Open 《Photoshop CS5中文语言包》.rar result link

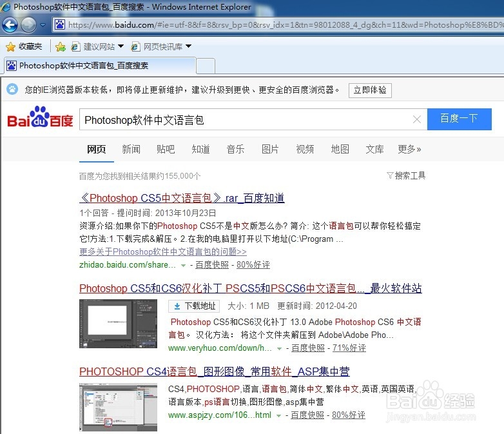tap(182, 198)
